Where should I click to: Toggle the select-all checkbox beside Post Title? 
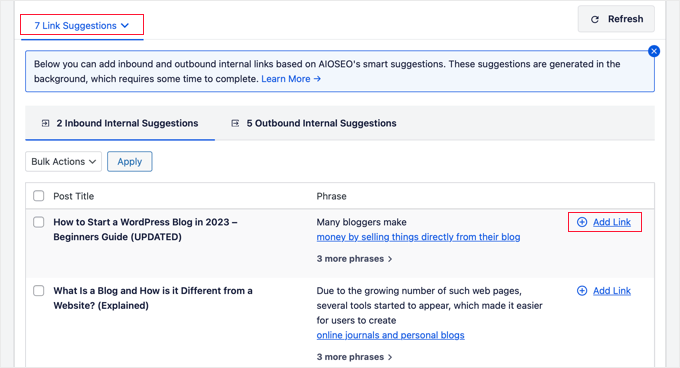39,196
